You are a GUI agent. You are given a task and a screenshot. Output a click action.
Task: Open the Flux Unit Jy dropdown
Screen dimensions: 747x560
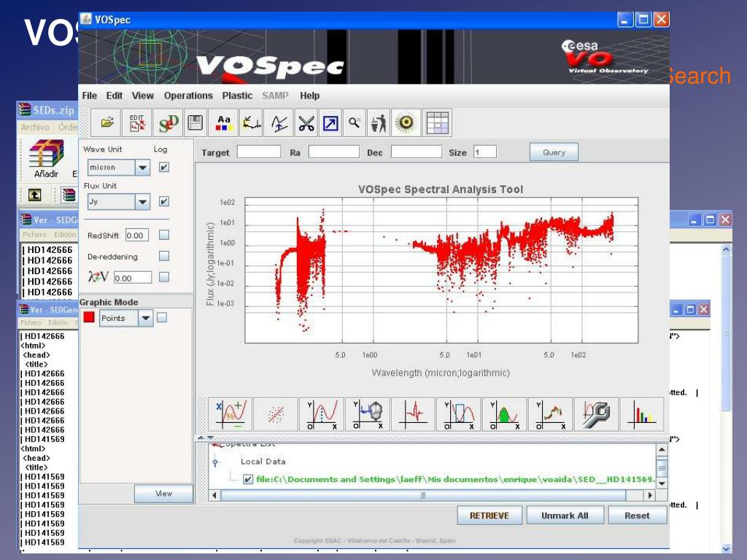[x=142, y=202]
